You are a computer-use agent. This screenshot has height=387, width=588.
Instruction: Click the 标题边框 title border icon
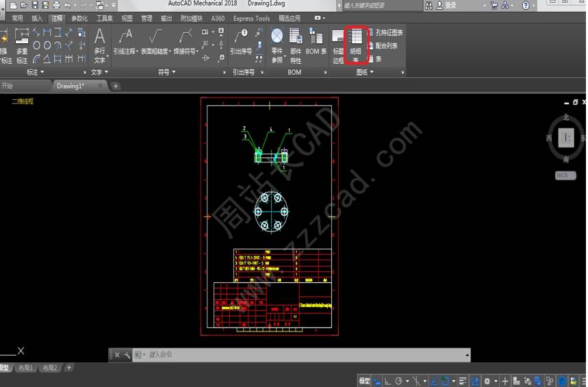point(338,44)
